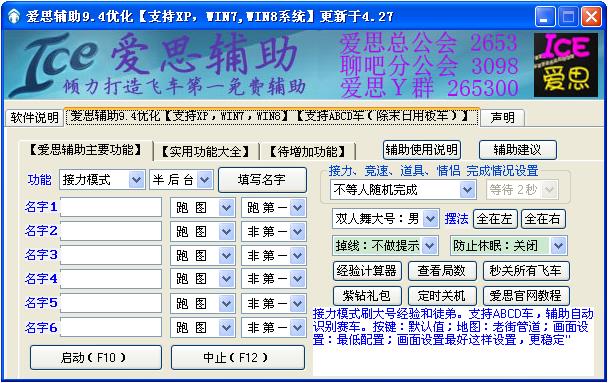Start with 启动(F10) button
Viewport: 608px width, 383px height.
pos(96,357)
